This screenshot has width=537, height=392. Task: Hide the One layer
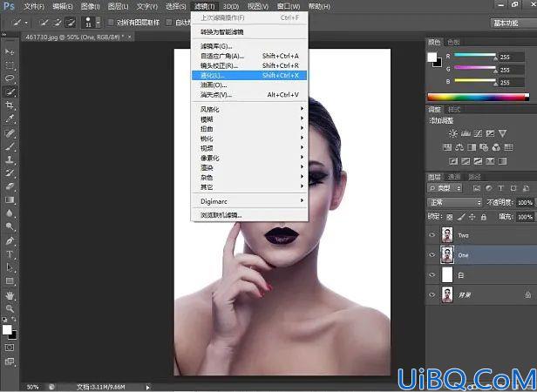432,255
